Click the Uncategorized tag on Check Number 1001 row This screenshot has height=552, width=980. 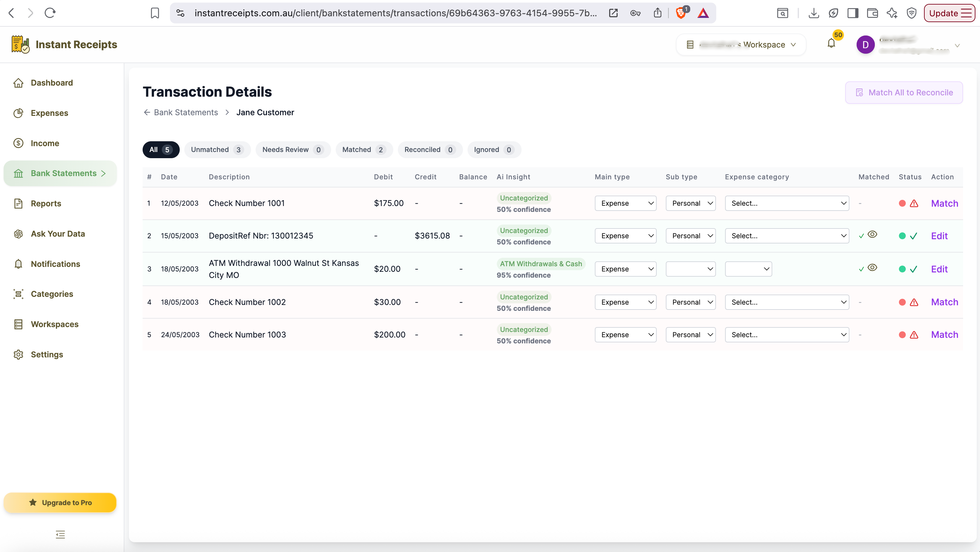[x=524, y=198]
